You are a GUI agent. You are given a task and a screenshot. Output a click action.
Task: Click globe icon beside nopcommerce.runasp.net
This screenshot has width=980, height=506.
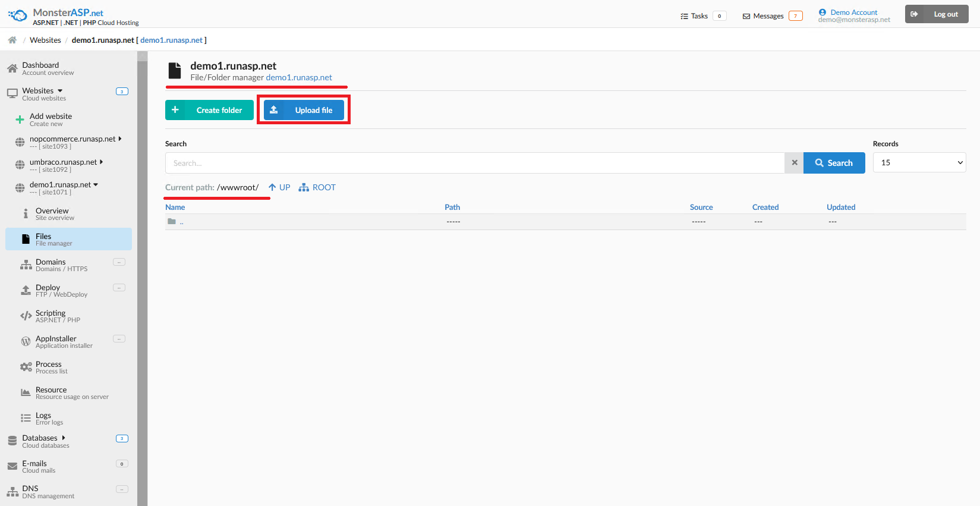(x=20, y=142)
